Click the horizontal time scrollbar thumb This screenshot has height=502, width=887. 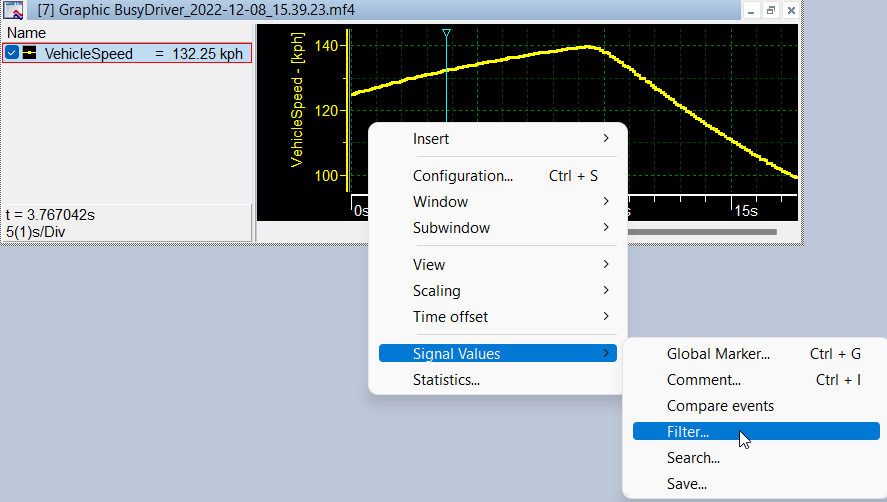[702, 232]
